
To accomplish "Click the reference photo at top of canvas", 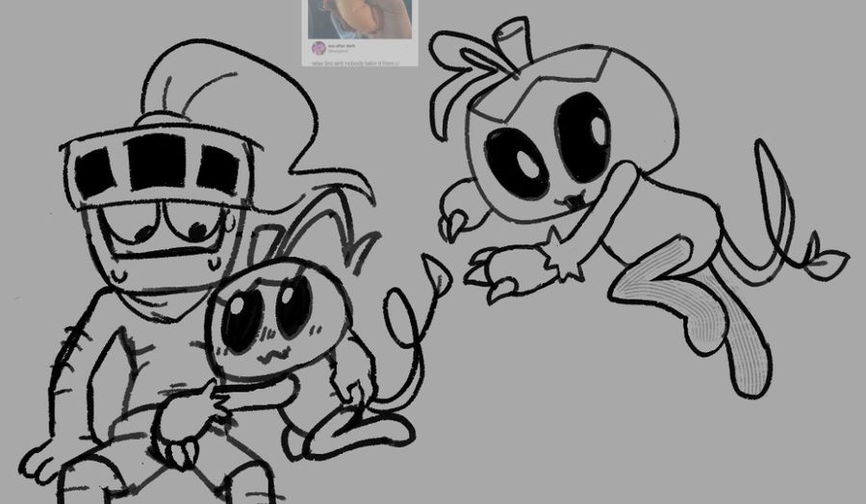I will pos(360,19).
